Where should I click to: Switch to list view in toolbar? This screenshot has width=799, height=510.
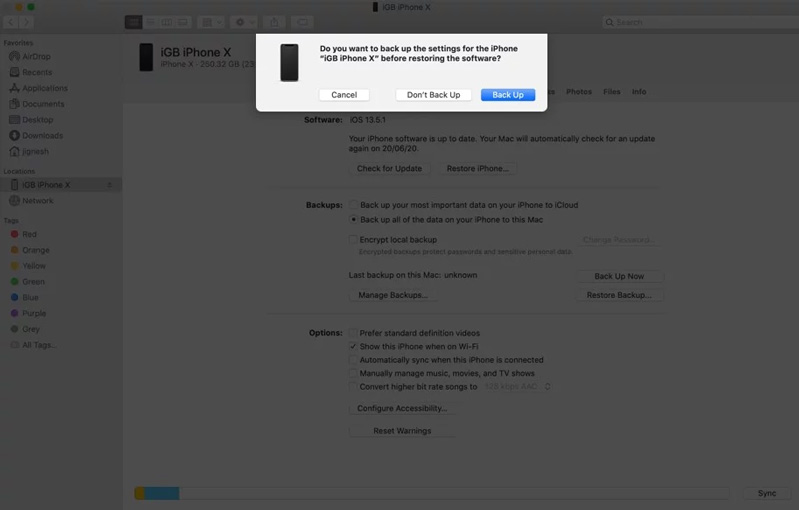(x=150, y=22)
